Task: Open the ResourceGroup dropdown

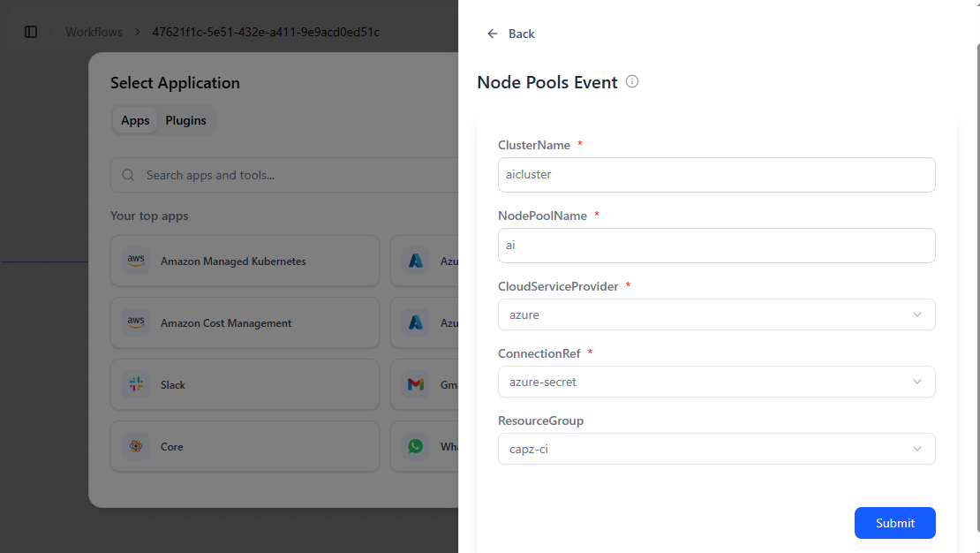Action: click(x=716, y=449)
